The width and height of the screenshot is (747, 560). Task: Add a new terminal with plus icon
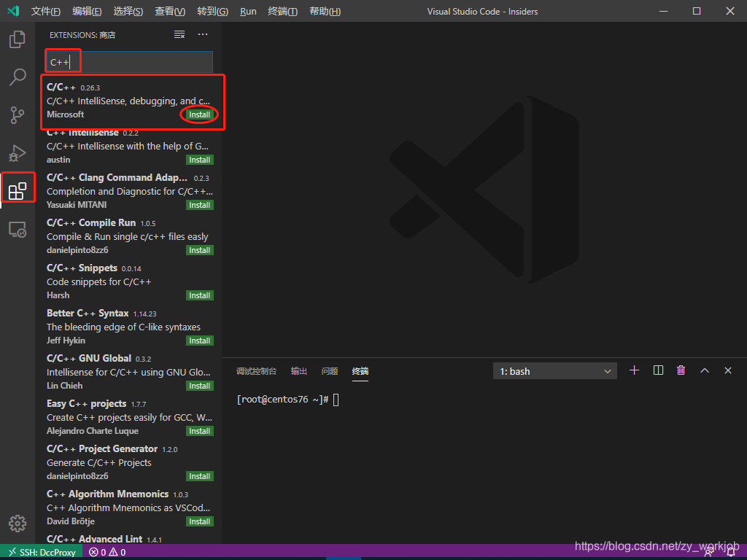[x=634, y=370]
